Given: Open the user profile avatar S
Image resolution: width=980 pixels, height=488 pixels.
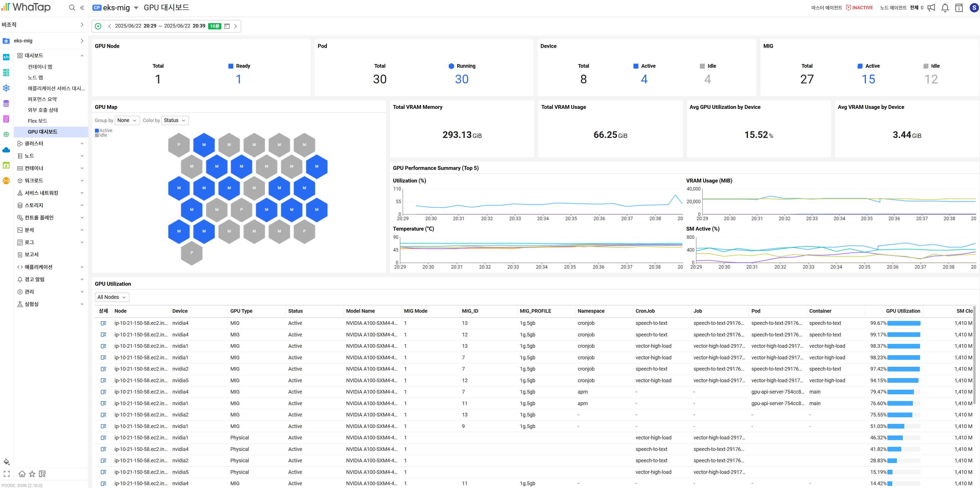Looking at the screenshot, I should (974, 8).
